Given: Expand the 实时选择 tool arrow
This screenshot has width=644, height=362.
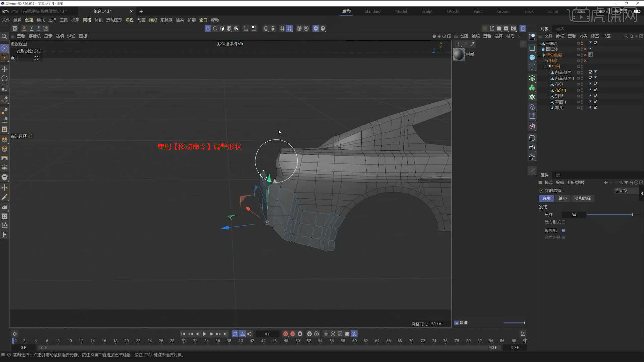Looking at the screenshot, I should pos(30,136).
